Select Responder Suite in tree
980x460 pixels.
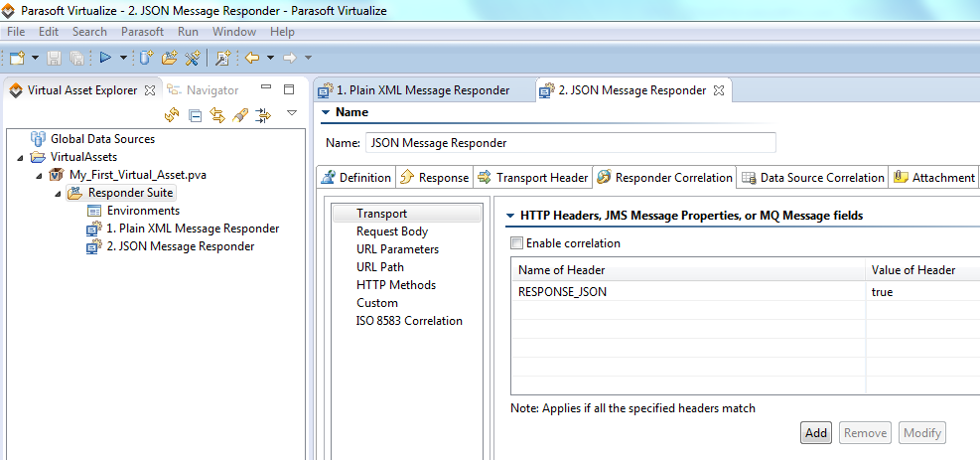pos(131,193)
